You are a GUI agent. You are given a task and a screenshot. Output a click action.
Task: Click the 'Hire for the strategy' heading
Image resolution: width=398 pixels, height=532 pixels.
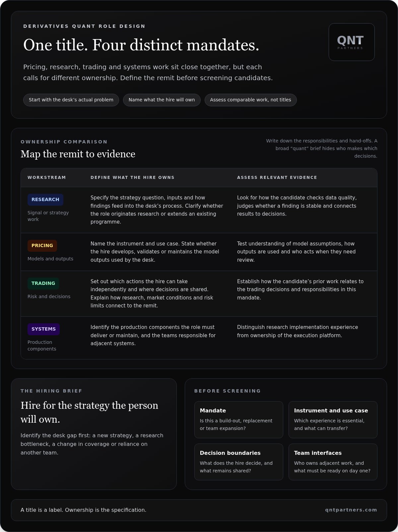coord(90,412)
